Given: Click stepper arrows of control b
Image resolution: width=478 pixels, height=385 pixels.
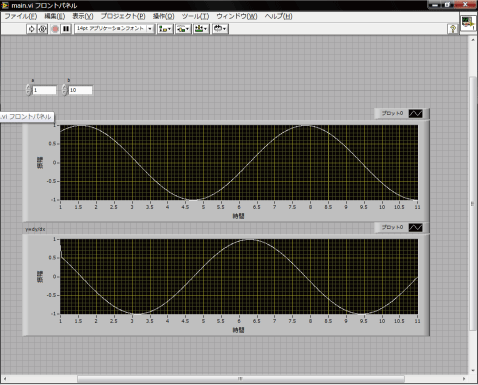Looking at the screenshot, I should point(64,90).
